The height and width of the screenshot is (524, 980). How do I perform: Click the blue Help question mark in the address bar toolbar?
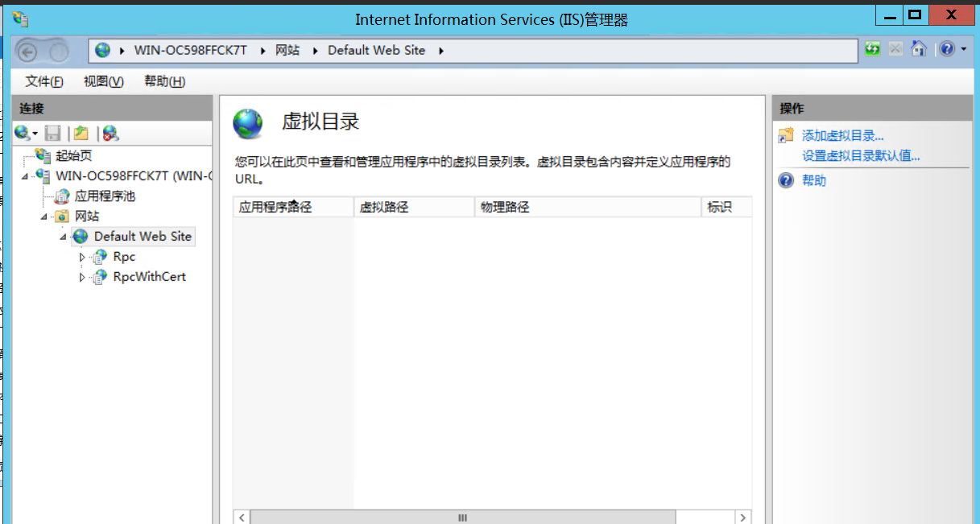pos(947,50)
